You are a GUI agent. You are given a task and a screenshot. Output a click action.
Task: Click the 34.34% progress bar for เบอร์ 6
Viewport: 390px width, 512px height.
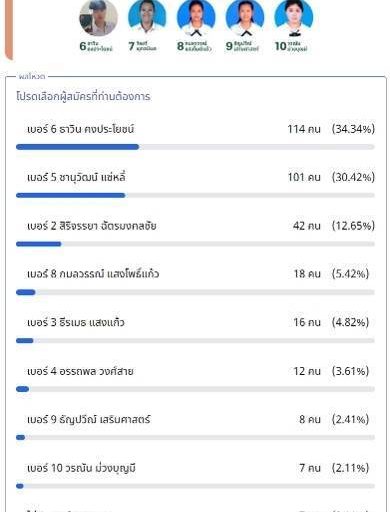(195, 147)
